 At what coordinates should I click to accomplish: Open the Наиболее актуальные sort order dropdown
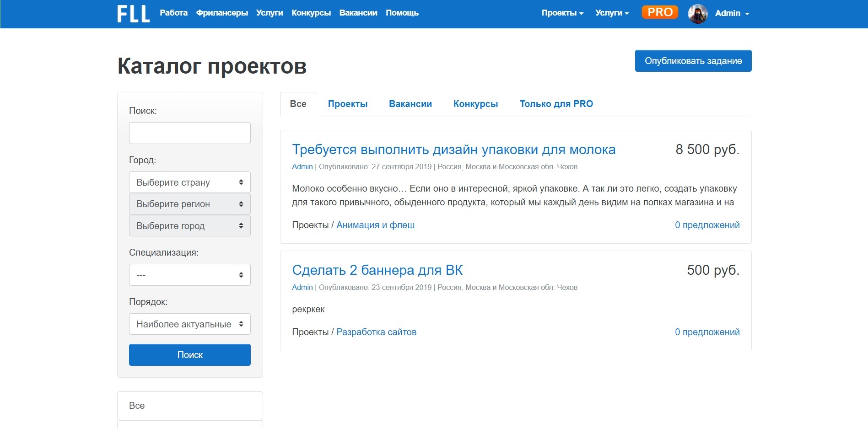[x=189, y=324]
